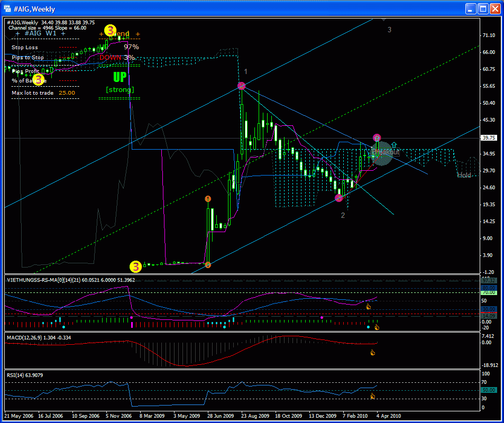This screenshot has width=504, height=423.
Task: Select the magenta marker at the wave 2 low
Action: pos(339,198)
